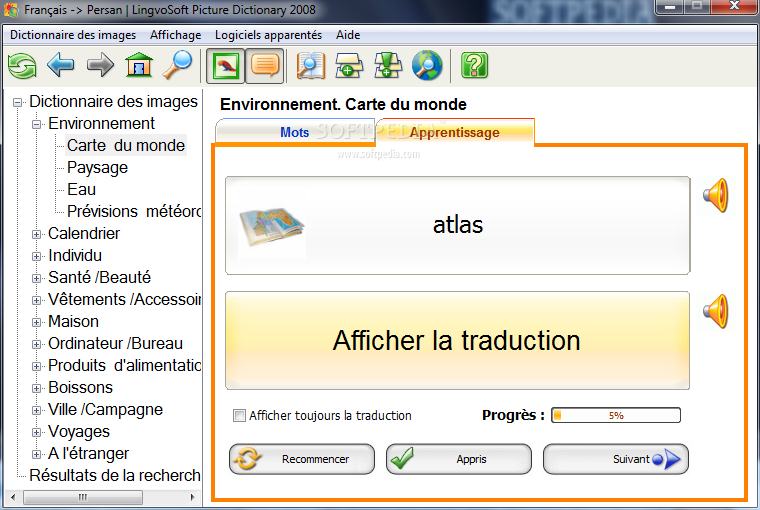Open the Aide menu
The width and height of the screenshot is (760, 510).
(348, 35)
